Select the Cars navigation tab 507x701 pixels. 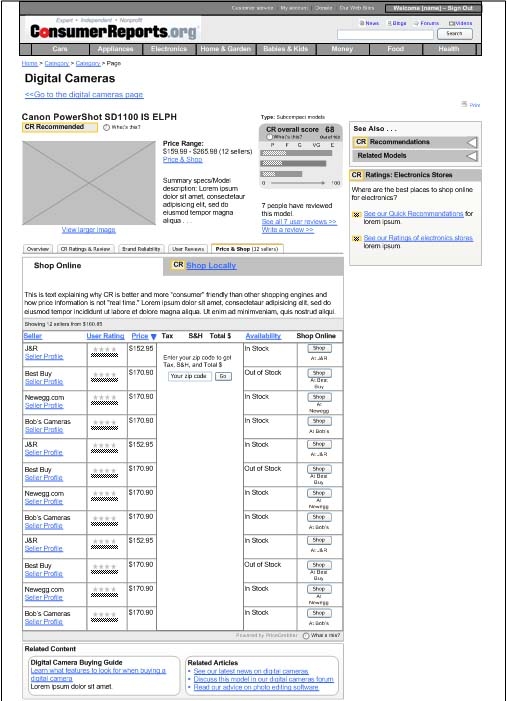[59, 49]
